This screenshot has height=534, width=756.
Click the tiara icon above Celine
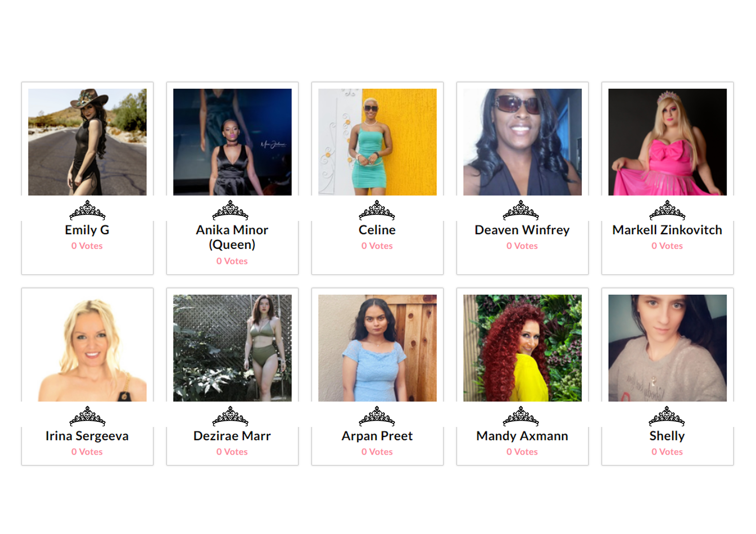377,210
